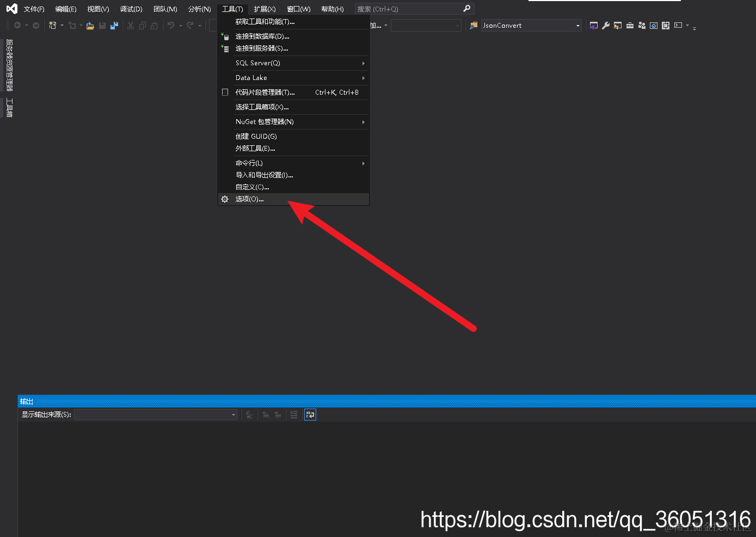Open the 分析(N) menu
This screenshot has height=537, width=756.
tap(199, 9)
